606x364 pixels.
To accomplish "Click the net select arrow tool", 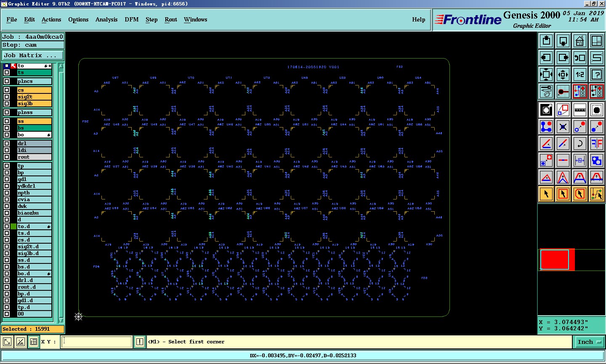I will point(597,194).
